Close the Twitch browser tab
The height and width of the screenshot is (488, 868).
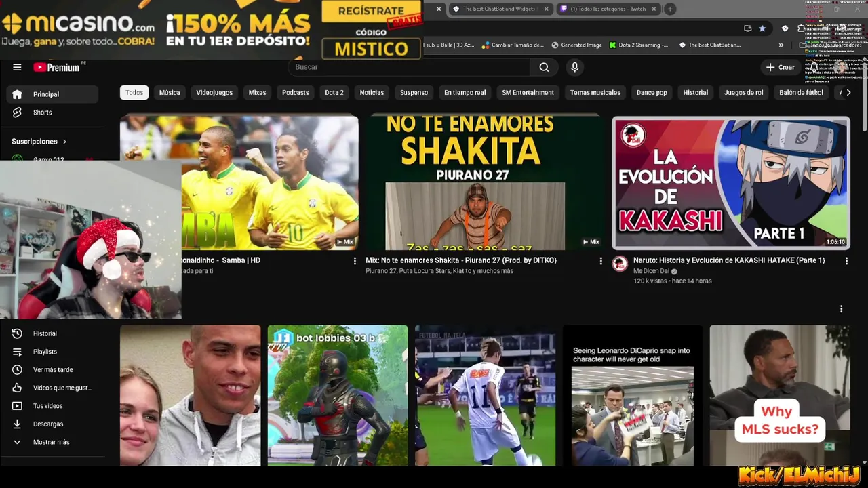pyautogui.click(x=654, y=9)
